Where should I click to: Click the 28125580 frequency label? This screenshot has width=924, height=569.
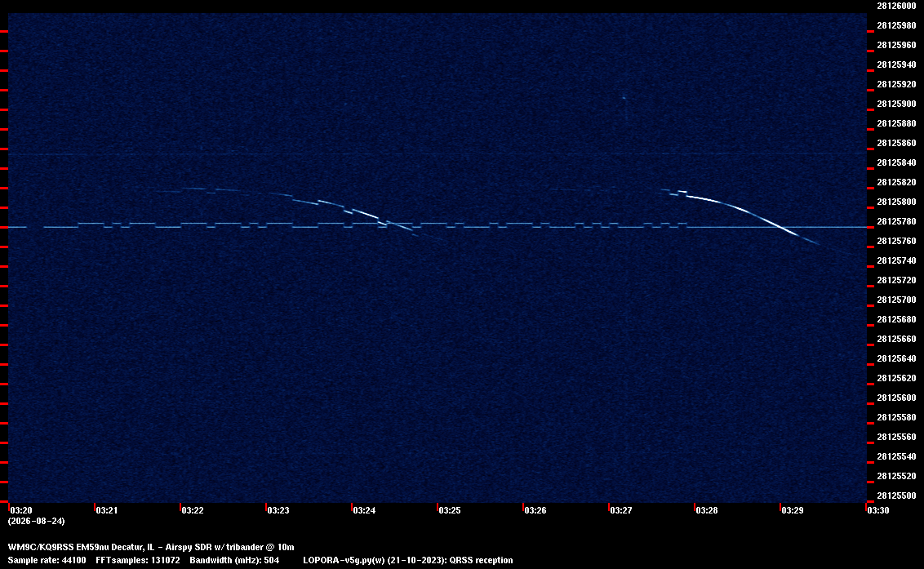(896, 417)
